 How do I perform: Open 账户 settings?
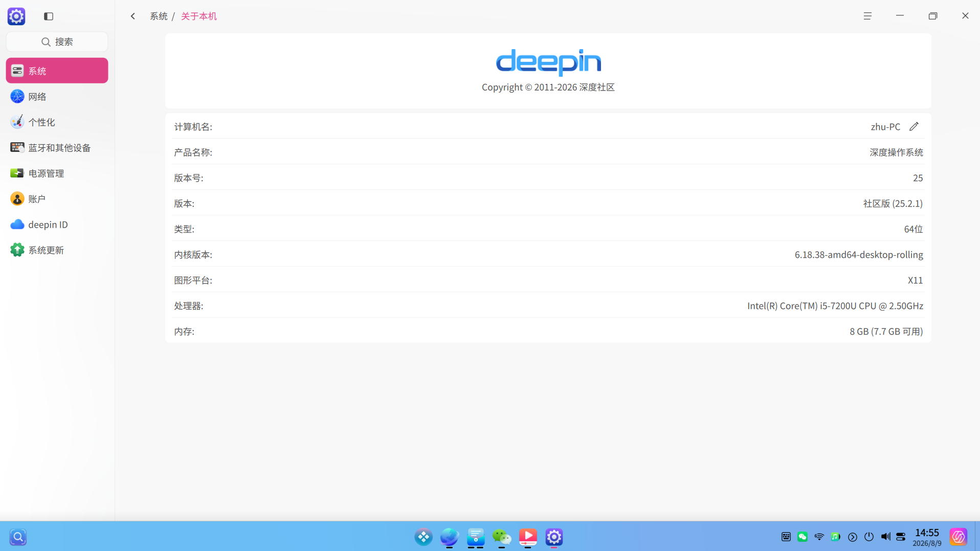[x=57, y=199]
